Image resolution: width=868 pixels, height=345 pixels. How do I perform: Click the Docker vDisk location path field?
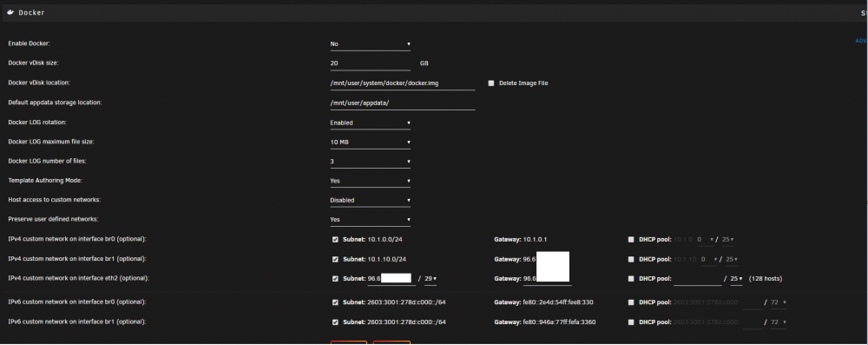(403, 83)
